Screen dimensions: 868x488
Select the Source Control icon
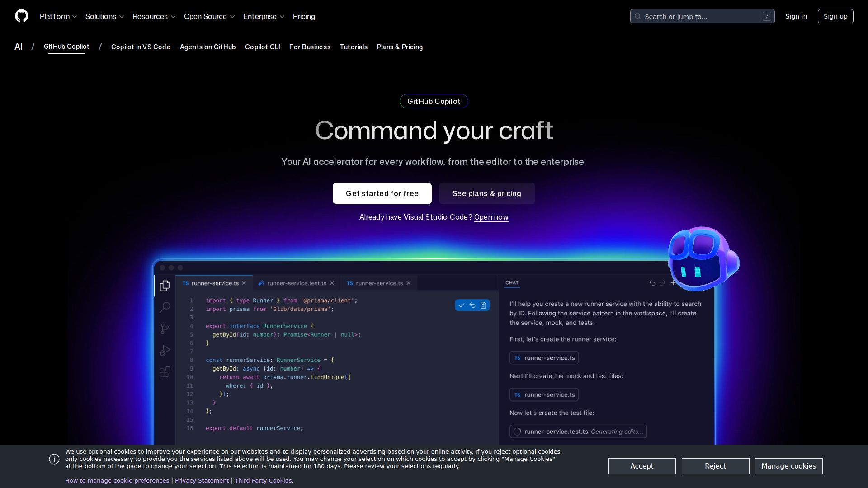(x=165, y=328)
